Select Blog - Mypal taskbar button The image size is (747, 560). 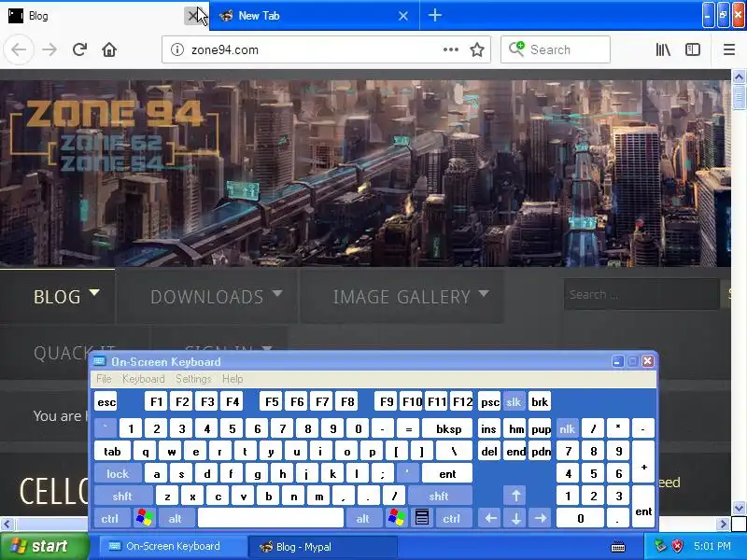coord(324,546)
